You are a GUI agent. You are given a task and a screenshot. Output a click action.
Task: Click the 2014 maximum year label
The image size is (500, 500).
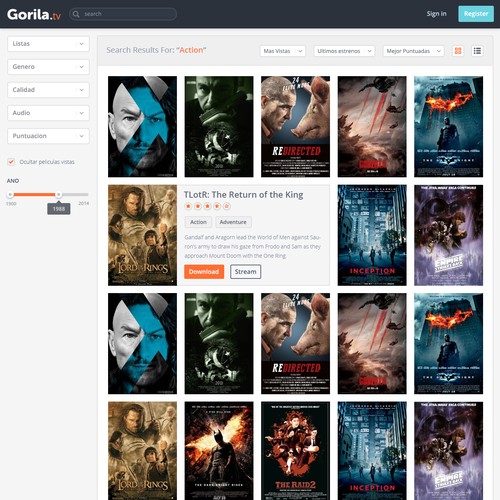[84, 203]
